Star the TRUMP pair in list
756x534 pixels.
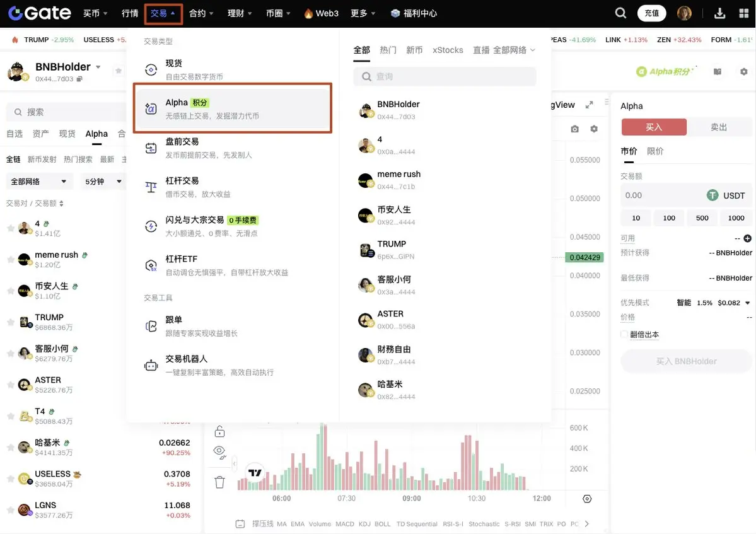tap(11, 322)
